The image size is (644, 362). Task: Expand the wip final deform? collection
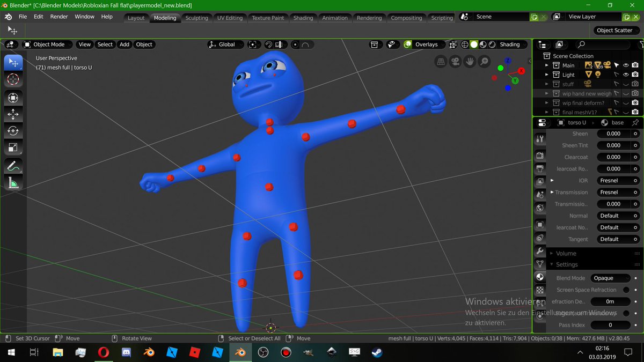(x=547, y=103)
